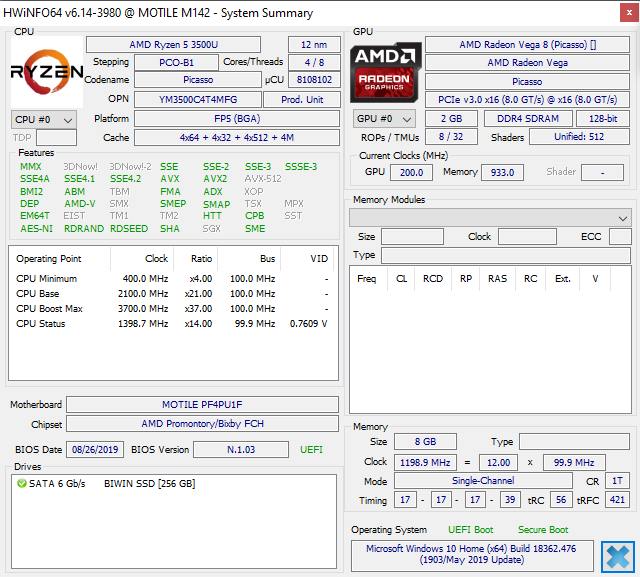The image size is (640, 577).
Task: Click the Memory Modules ECC field
Action: tap(620, 237)
